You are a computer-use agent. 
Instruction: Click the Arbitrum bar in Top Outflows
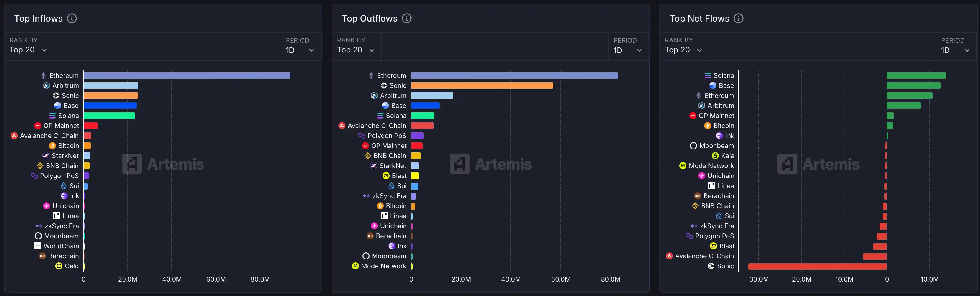pyautogui.click(x=432, y=96)
